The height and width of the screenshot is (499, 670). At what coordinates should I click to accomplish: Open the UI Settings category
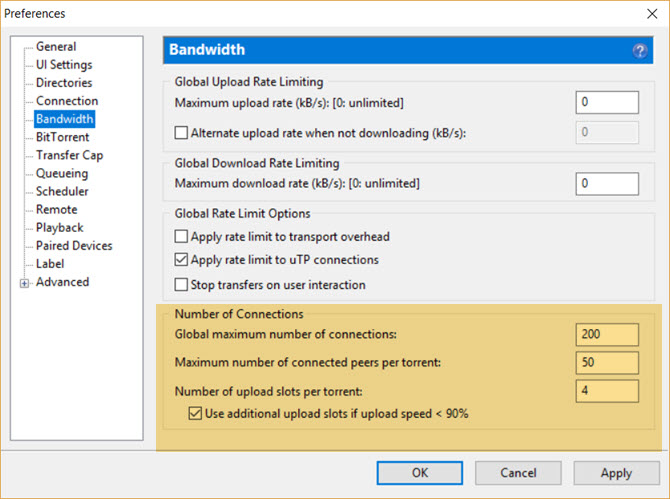click(64, 65)
